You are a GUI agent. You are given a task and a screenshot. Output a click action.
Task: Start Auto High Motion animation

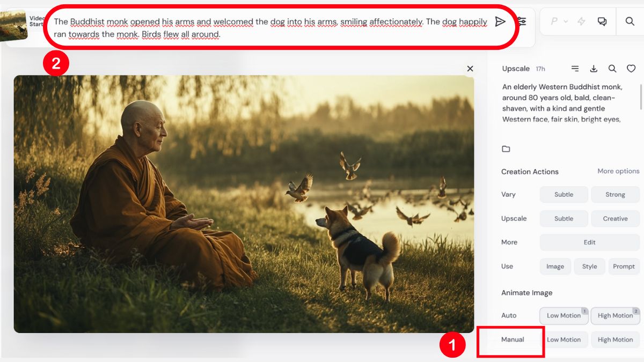pyautogui.click(x=615, y=315)
